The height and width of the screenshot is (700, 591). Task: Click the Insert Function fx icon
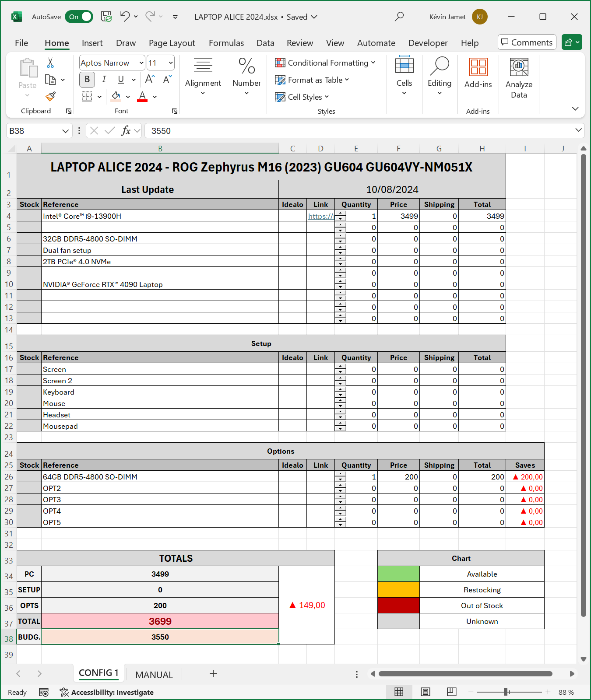point(126,130)
